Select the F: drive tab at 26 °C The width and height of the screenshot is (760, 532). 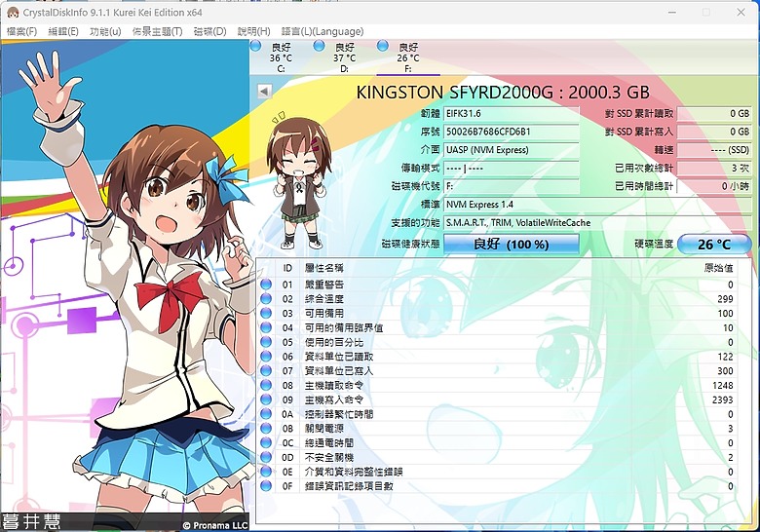(x=408, y=57)
